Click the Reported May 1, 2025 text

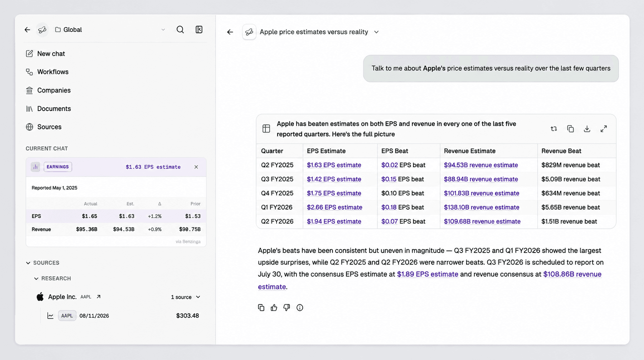[x=55, y=188]
